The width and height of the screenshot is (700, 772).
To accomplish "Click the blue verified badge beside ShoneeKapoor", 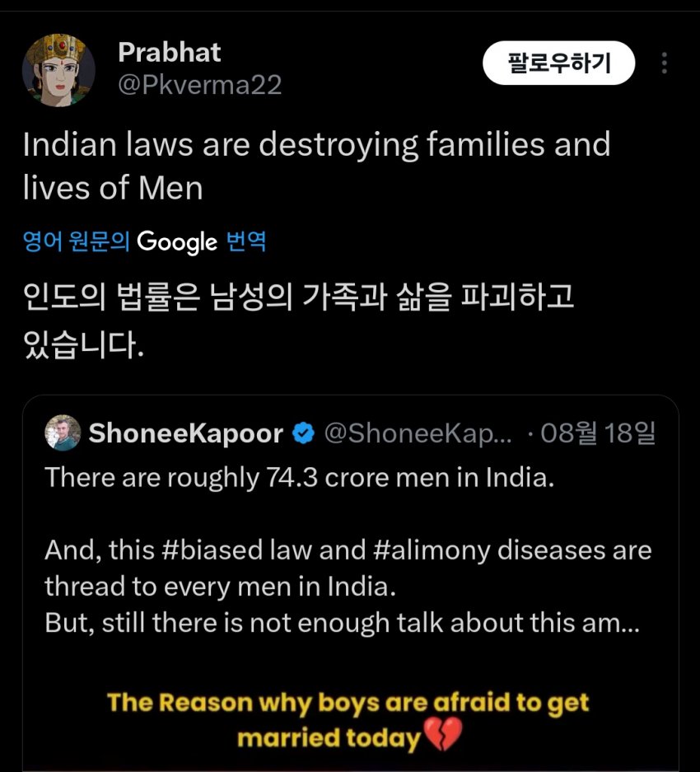I will click(x=303, y=433).
